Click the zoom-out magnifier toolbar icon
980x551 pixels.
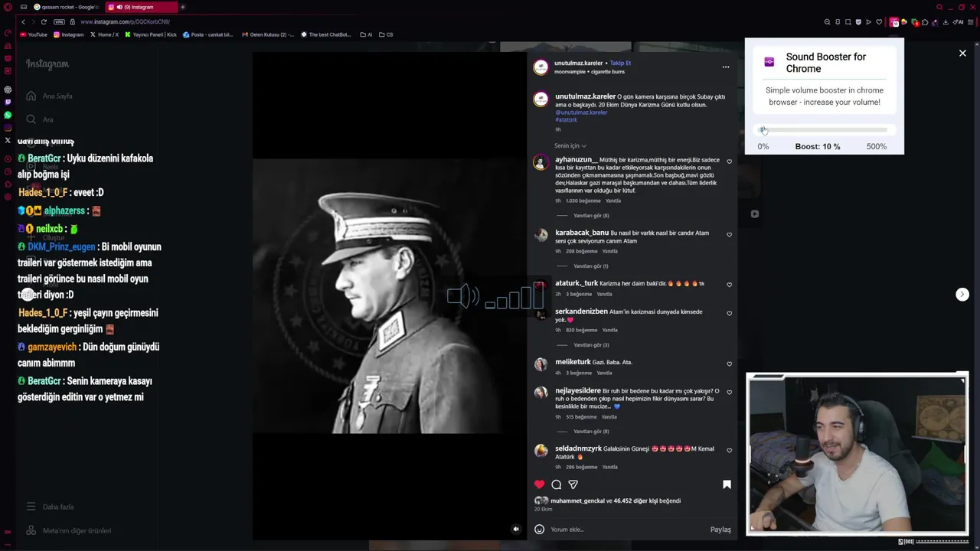(x=827, y=22)
